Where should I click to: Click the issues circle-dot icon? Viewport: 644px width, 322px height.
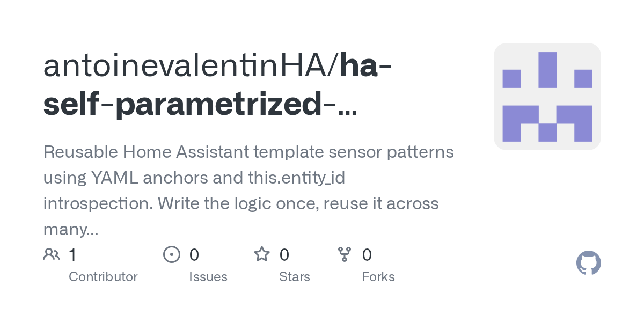[x=171, y=254]
